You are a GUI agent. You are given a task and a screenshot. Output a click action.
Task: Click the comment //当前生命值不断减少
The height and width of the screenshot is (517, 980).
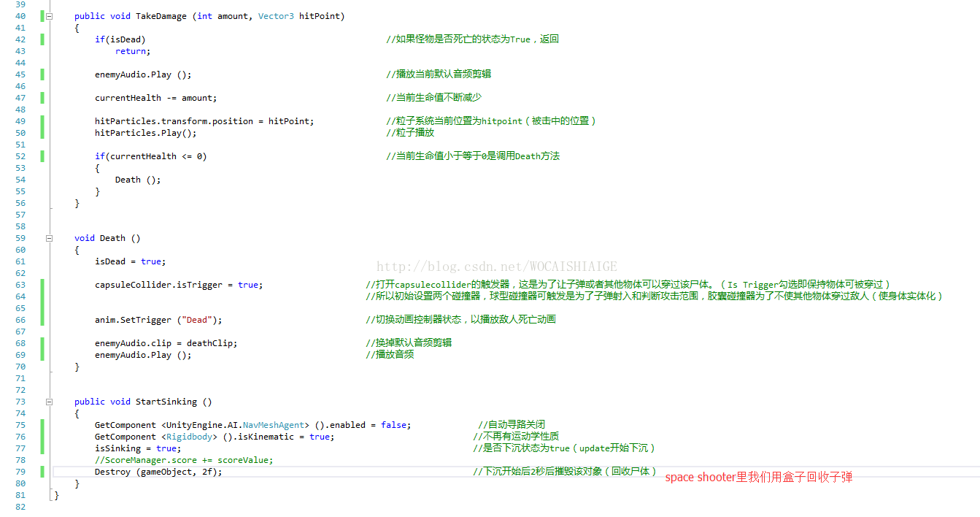[434, 98]
